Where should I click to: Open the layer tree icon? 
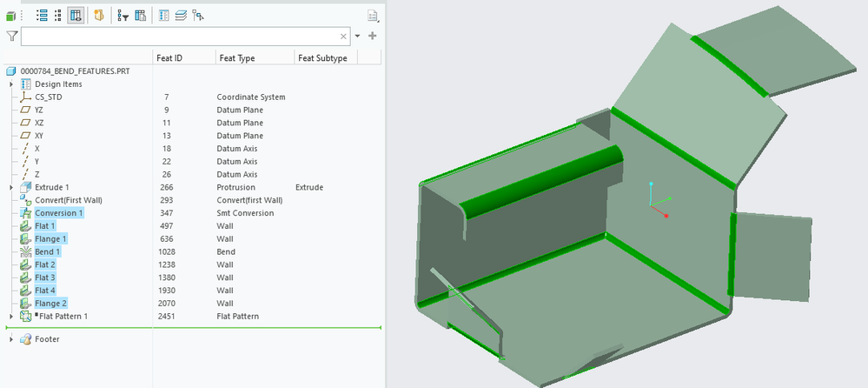(181, 16)
